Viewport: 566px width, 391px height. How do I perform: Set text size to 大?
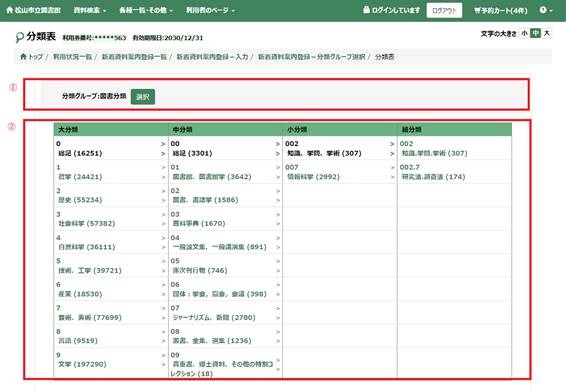[547, 33]
